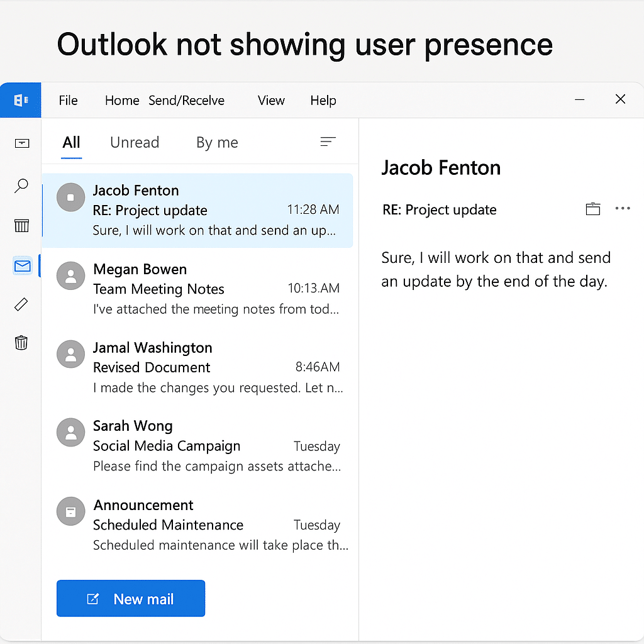Click the New mail button
Viewport: 644px width, 644px height.
coord(131,599)
